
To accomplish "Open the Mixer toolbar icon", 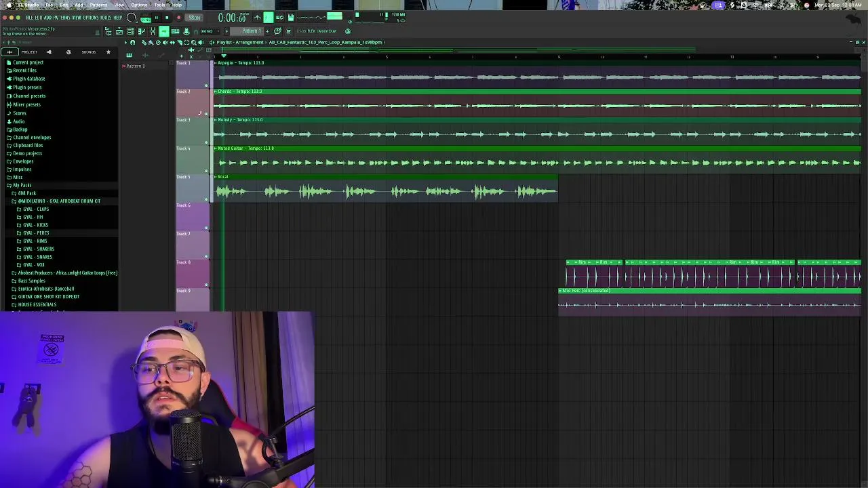I will (153, 31).
